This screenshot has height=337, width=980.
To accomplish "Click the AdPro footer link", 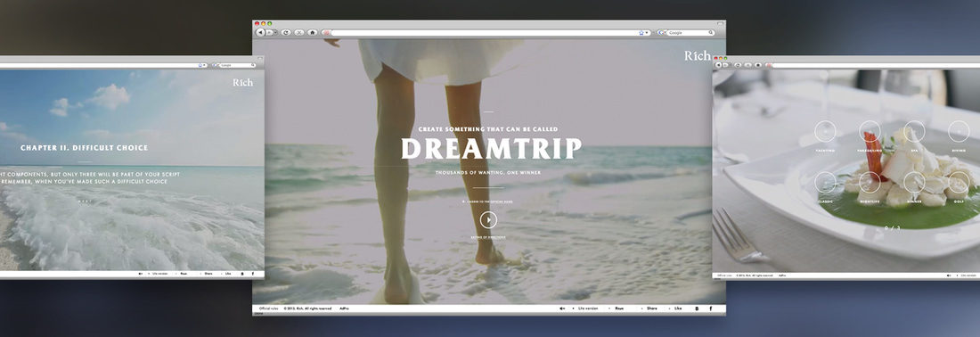I will 344,308.
